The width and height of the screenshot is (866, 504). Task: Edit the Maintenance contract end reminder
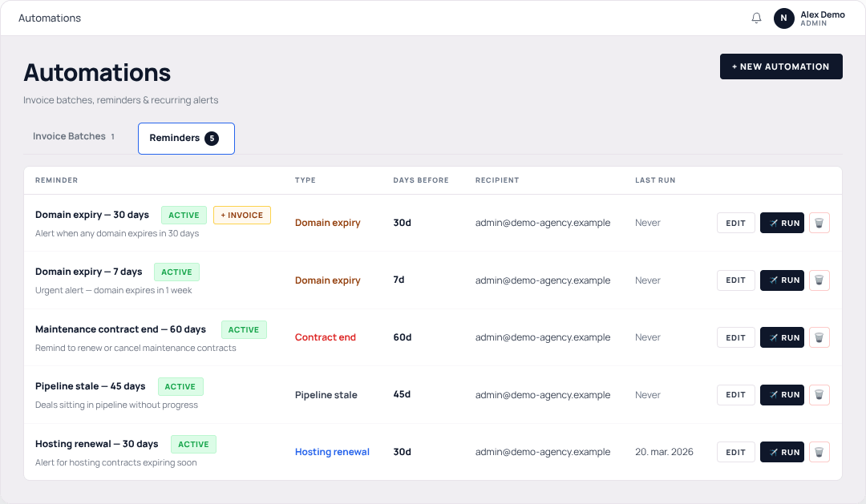pyautogui.click(x=735, y=337)
